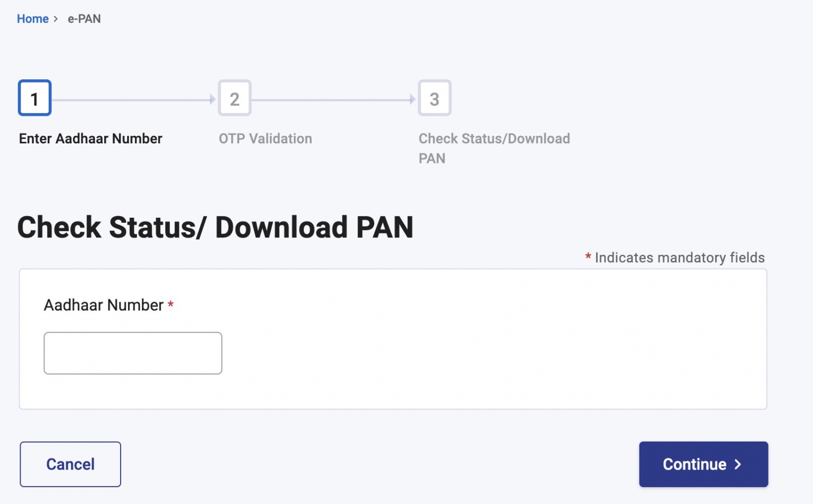
Task: Click the Home breadcrumb link
Action: point(32,19)
